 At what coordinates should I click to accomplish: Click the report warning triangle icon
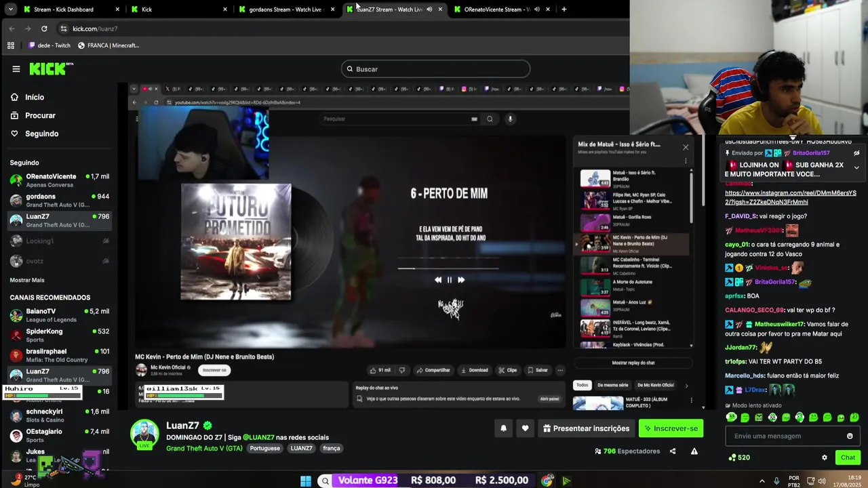[x=694, y=451]
